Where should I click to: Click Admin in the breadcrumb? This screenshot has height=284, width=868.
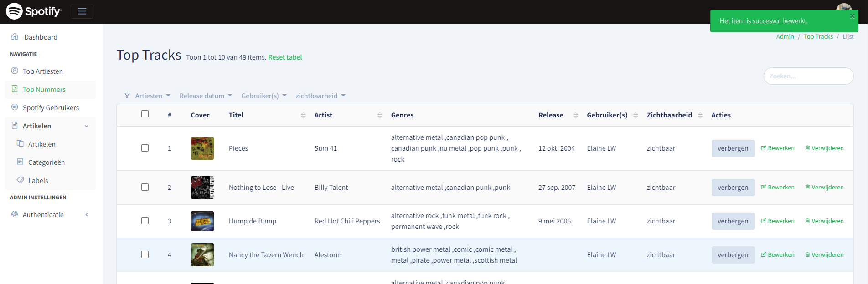point(785,36)
